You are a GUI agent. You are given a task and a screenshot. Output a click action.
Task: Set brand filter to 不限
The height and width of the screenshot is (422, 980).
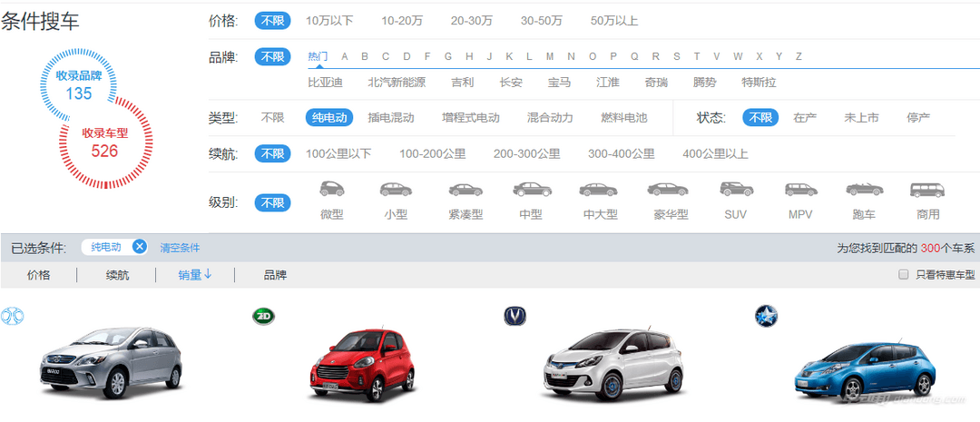pyautogui.click(x=272, y=57)
